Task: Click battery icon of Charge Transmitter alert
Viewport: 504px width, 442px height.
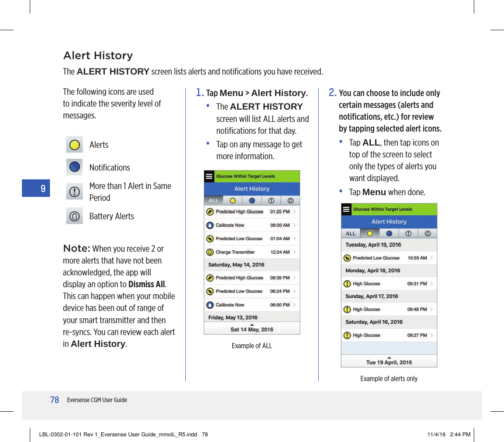Action: point(210,252)
